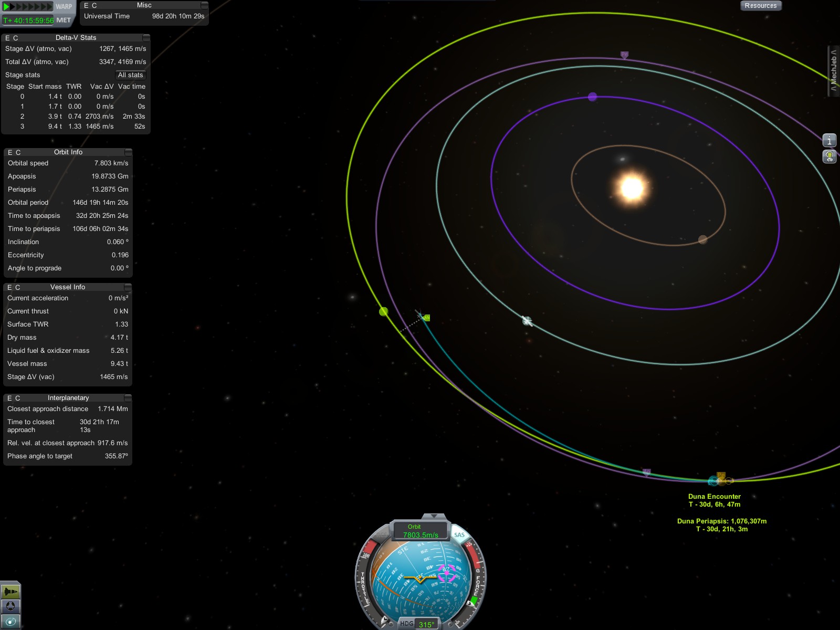840x630 pixels.
Task: Click the white vessel marker on teal orbit
Action: click(527, 321)
